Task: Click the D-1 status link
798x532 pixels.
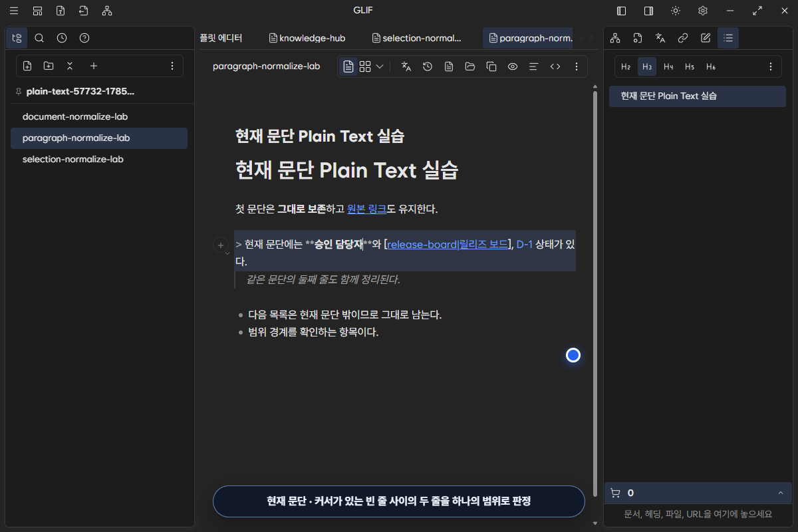Action: point(525,244)
